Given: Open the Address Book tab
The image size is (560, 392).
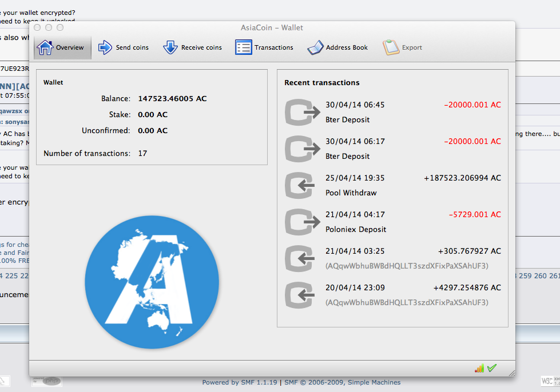Looking at the screenshot, I should tap(337, 47).
